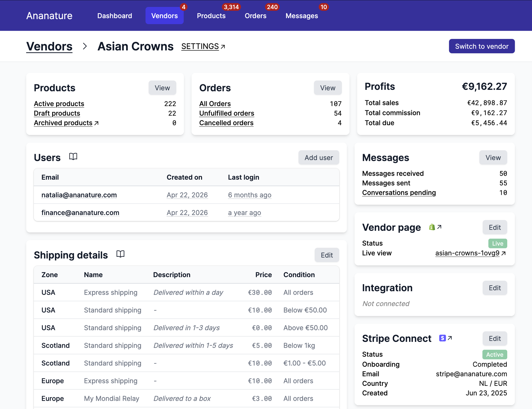The width and height of the screenshot is (532, 409).
Task: Click the arrow after asian-crowns-1ovg9 link
Action: (x=503, y=253)
